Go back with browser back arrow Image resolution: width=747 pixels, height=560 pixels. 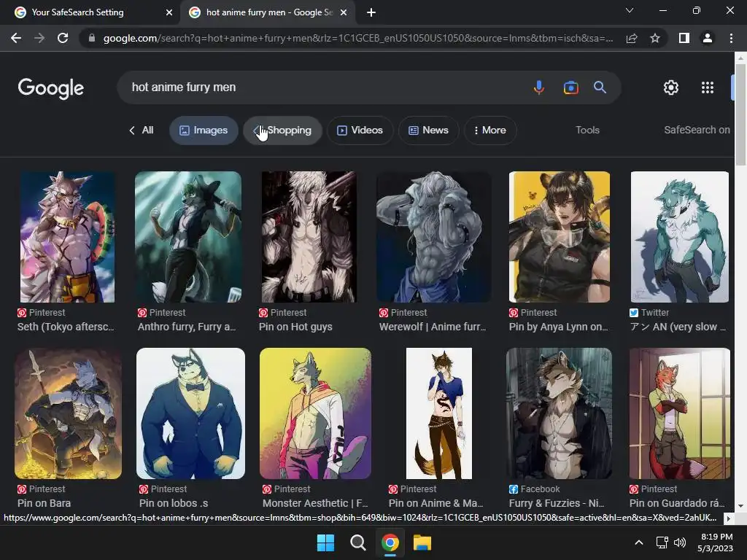click(16, 38)
